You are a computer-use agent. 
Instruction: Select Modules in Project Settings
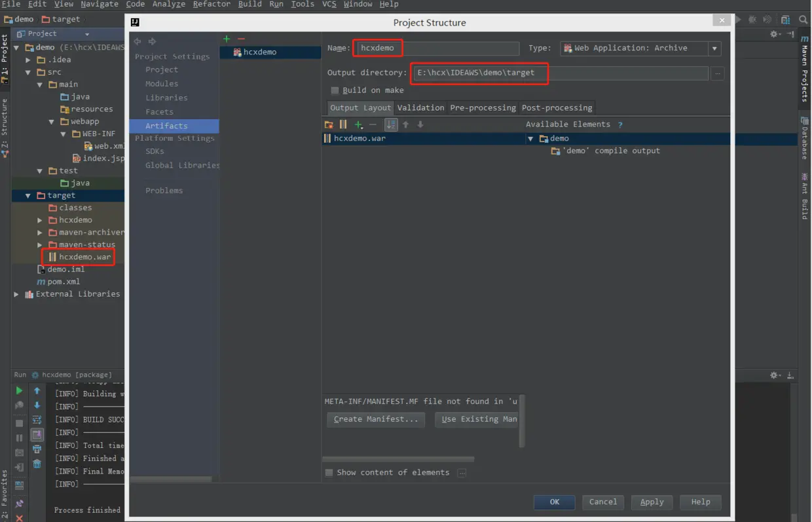pyautogui.click(x=162, y=84)
